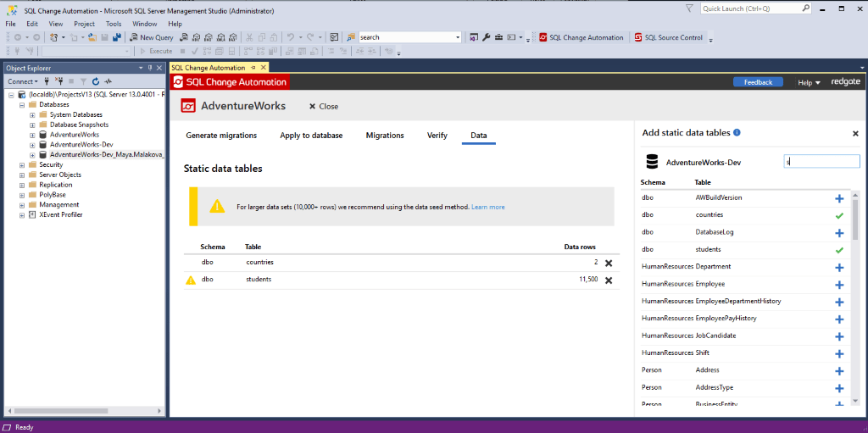Open the Tools menu

coord(114,24)
